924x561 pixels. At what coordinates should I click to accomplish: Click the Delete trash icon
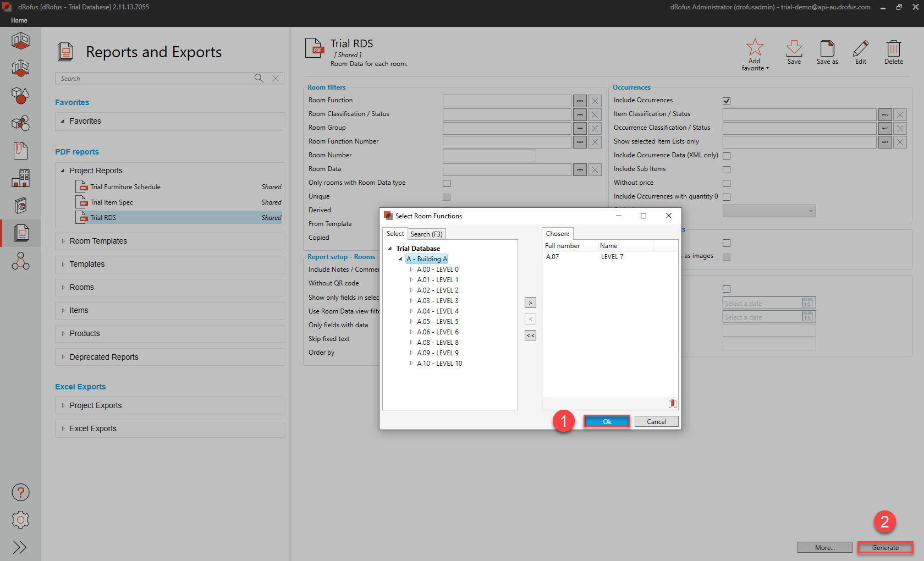pos(893,49)
